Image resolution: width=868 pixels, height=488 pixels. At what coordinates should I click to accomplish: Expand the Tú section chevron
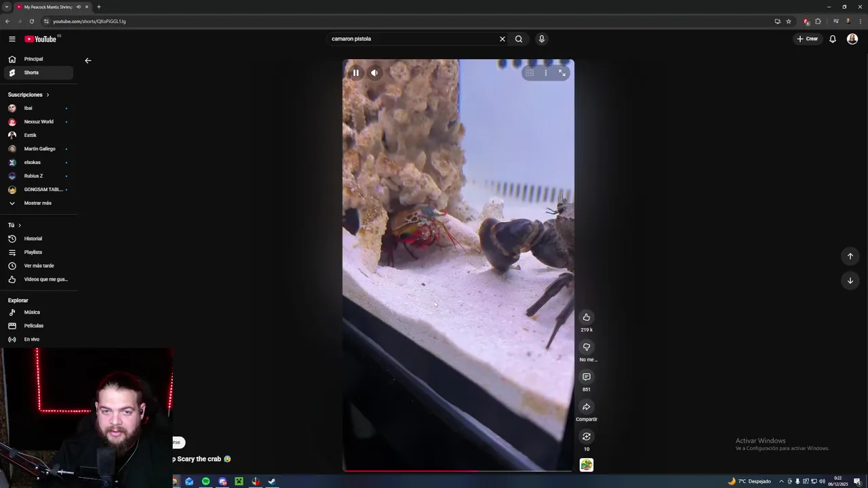point(20,225)
